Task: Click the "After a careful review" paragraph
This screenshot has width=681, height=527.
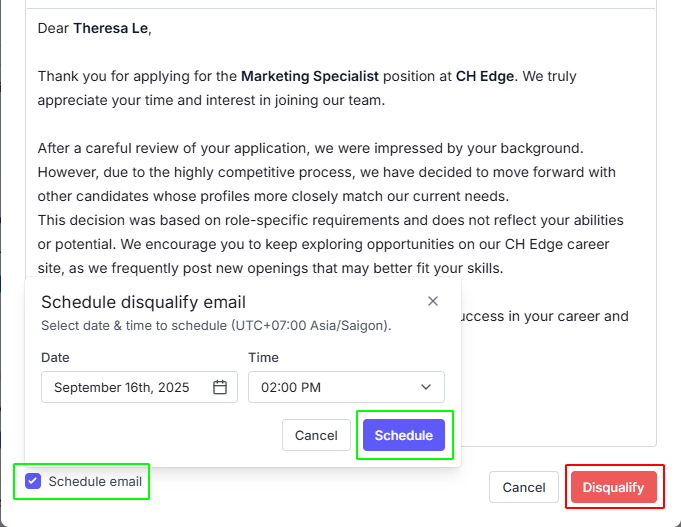Action: [x=310, y=148]
